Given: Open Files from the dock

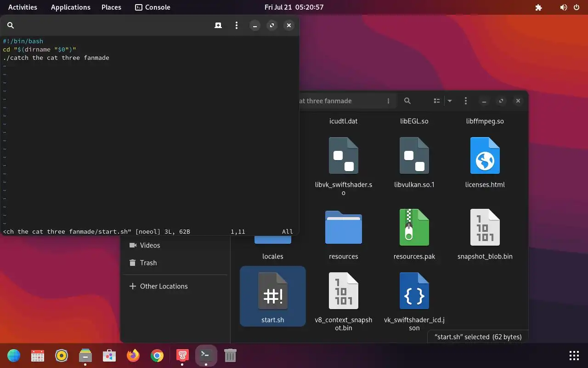Looking at the screenshot, I should coord(85,355).
